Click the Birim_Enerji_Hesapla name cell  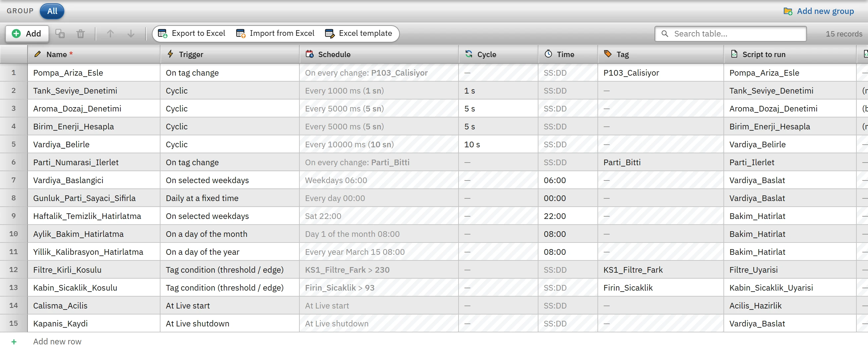(94, 126)
